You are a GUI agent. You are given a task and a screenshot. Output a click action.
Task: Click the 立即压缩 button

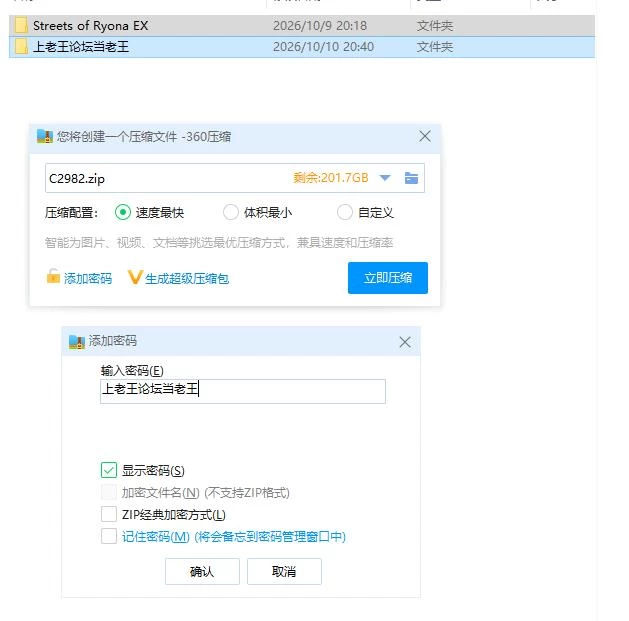(388, 278)
